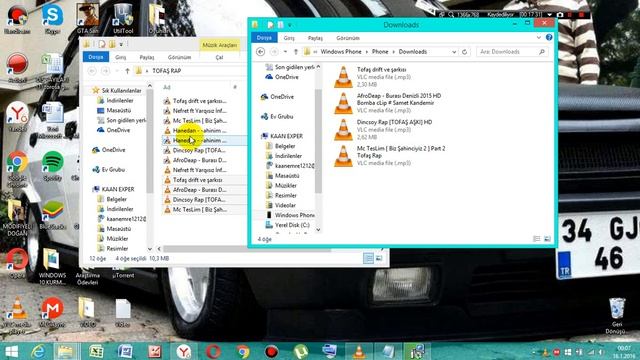Click horizontal scrollbar in TOFAŞ RAP window

[x=247, y=249]
